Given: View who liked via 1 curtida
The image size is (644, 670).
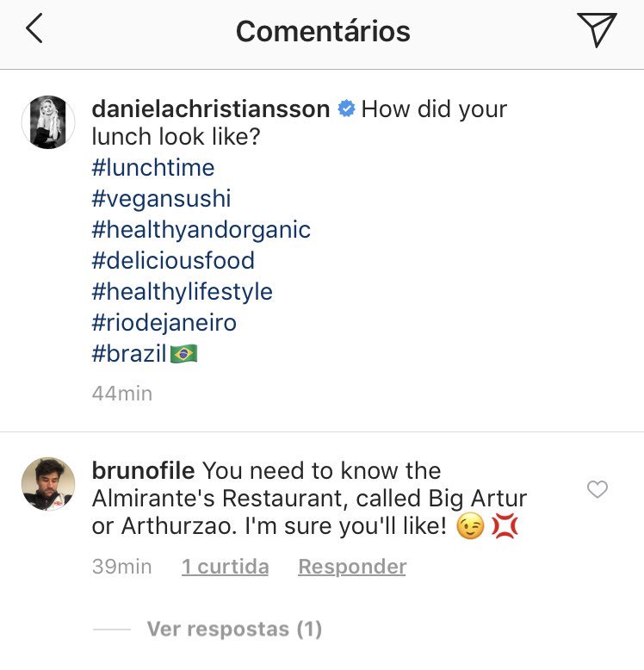Looking at the screenshot, I should (225, 567).
